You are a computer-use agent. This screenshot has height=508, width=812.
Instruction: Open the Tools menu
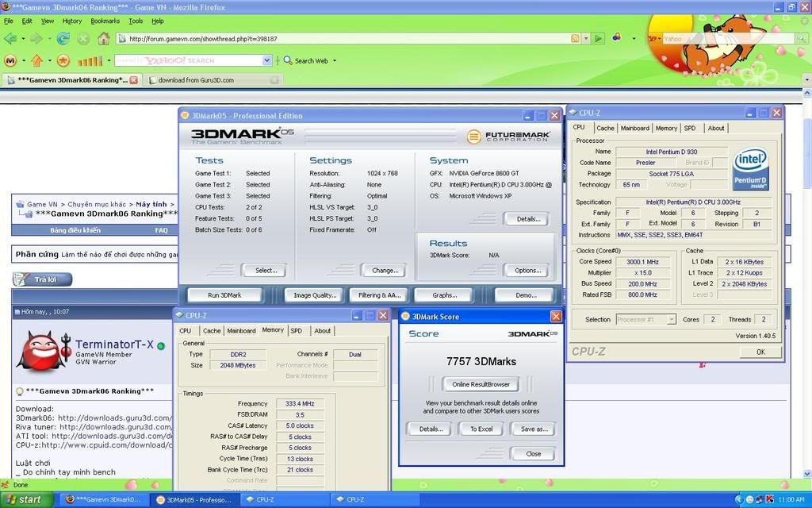[x=136, y=21]
